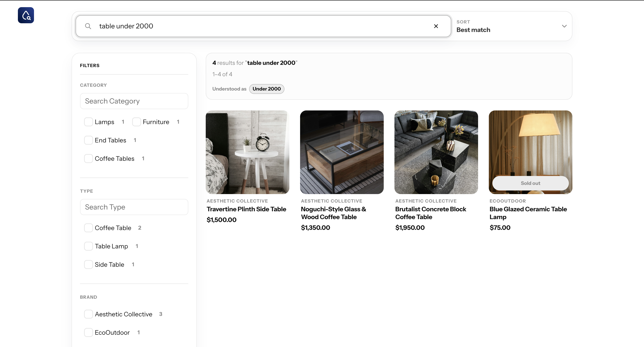
Task: Check the Aesthetic Collective brand filter
Action: point(88,314)
